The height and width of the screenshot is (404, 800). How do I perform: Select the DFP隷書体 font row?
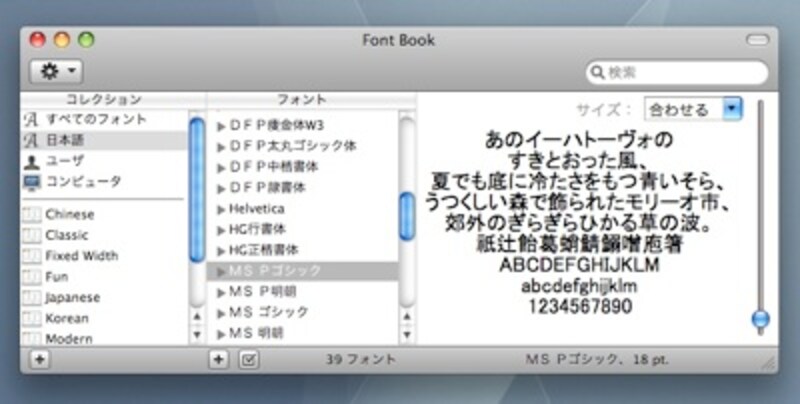[303, 188]
